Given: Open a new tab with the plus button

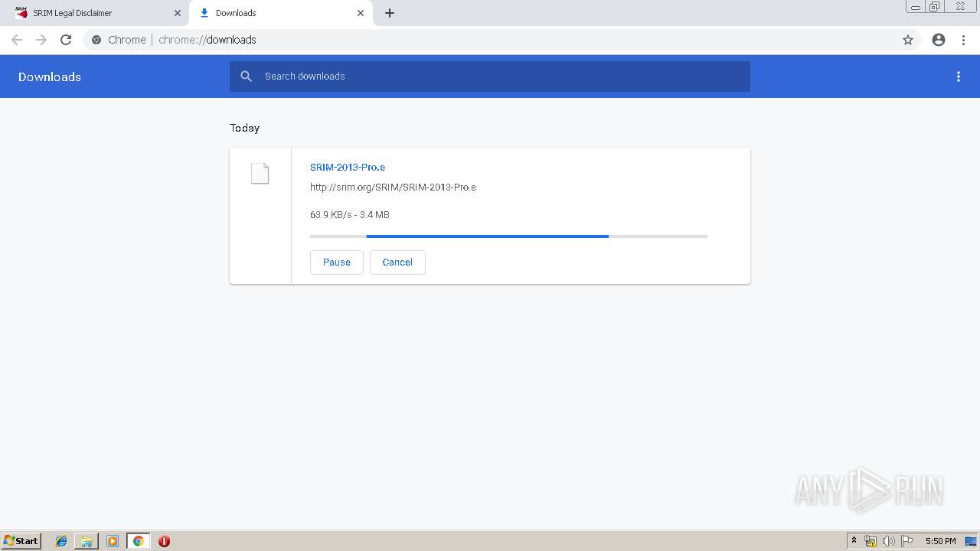Looking at the screenshot, I should tap(390, 13).
